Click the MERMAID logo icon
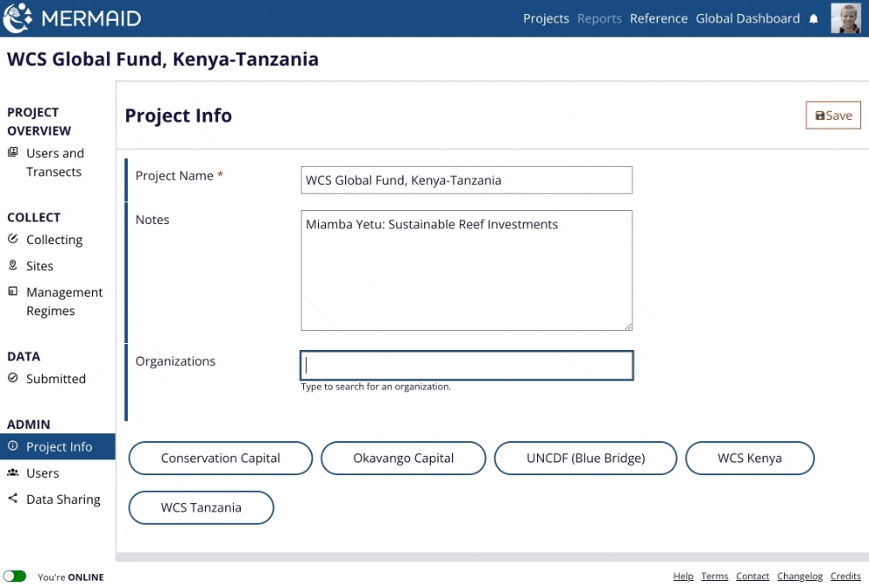Viewport: 869px width, 588px height. coord(17,17)
